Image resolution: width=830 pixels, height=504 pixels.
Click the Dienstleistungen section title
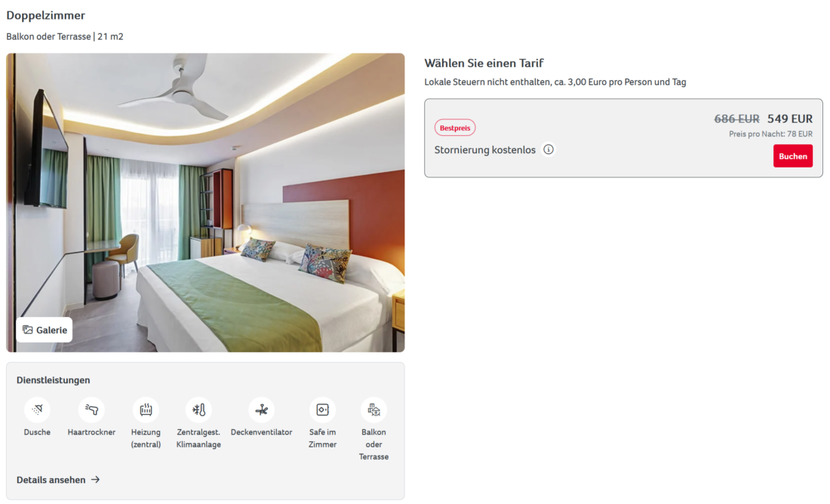(x=53, y=380)
